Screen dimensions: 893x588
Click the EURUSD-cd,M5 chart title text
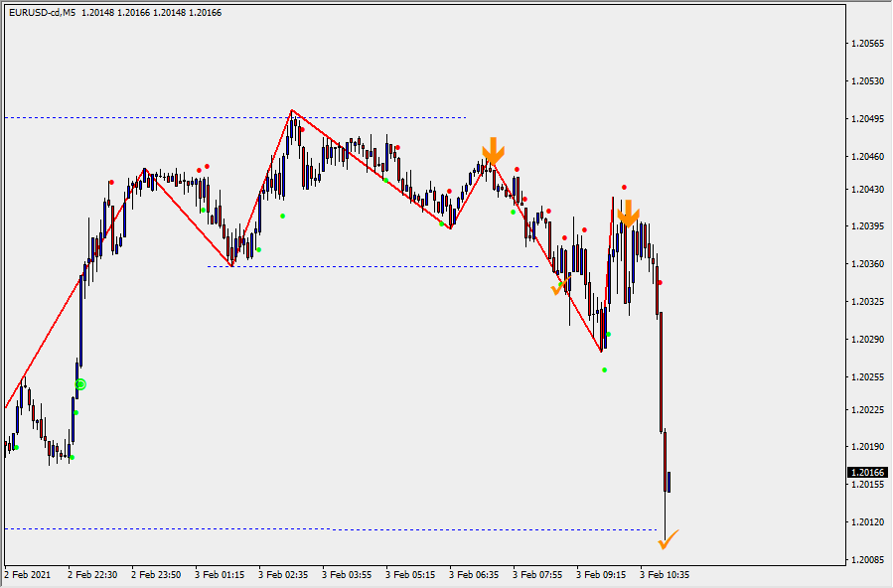(x=43, y=13)
